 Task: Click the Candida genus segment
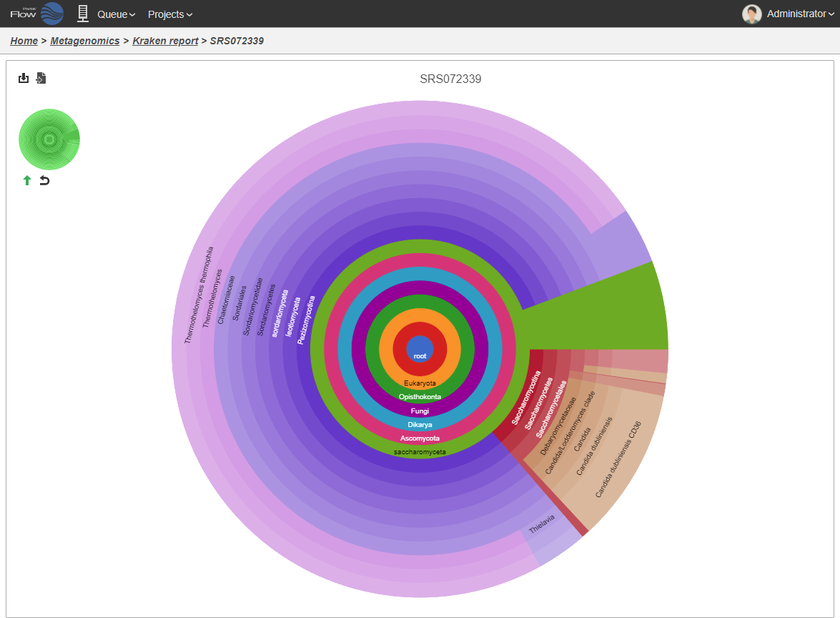tap(583, 439)
